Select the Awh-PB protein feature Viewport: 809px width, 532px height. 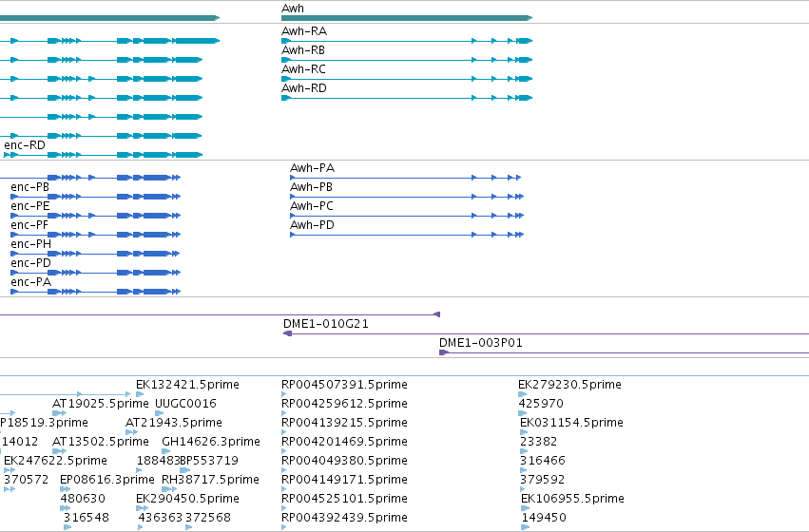click(407, 197)
